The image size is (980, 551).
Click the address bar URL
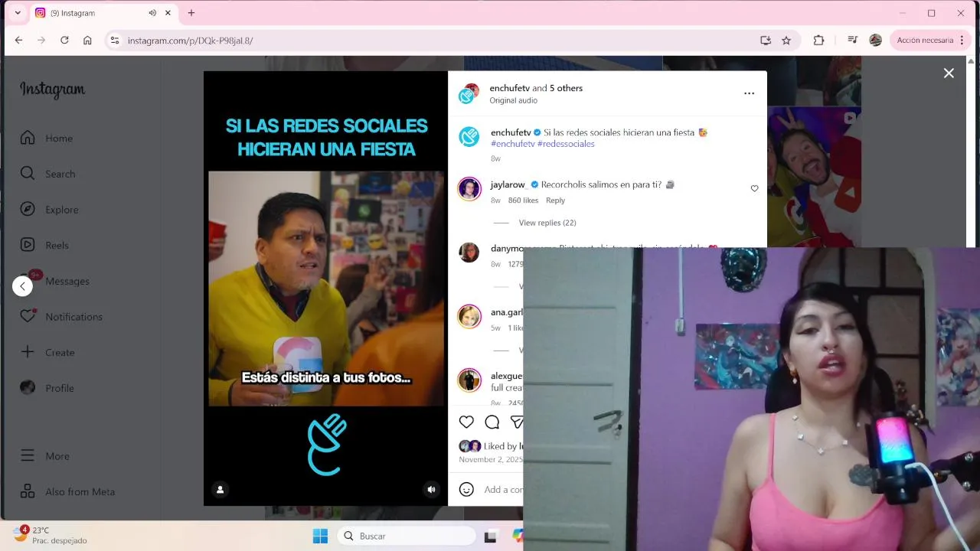click(x=190, y=41)
